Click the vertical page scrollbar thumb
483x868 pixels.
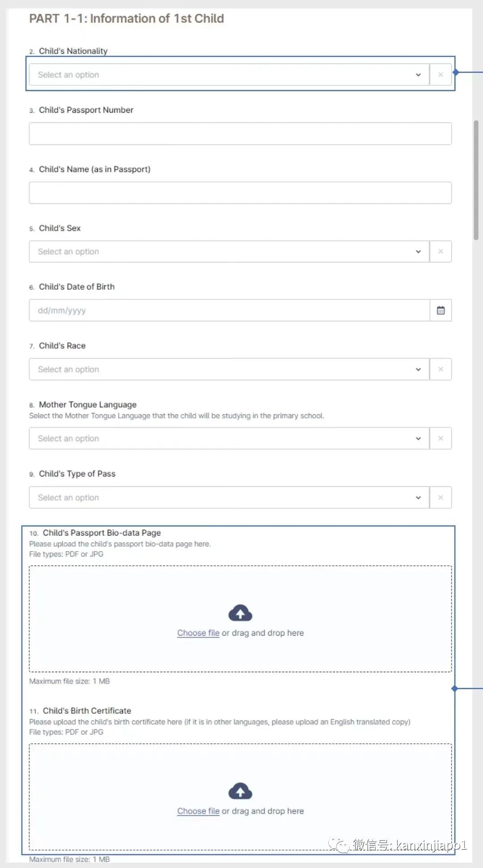point(476,180)
